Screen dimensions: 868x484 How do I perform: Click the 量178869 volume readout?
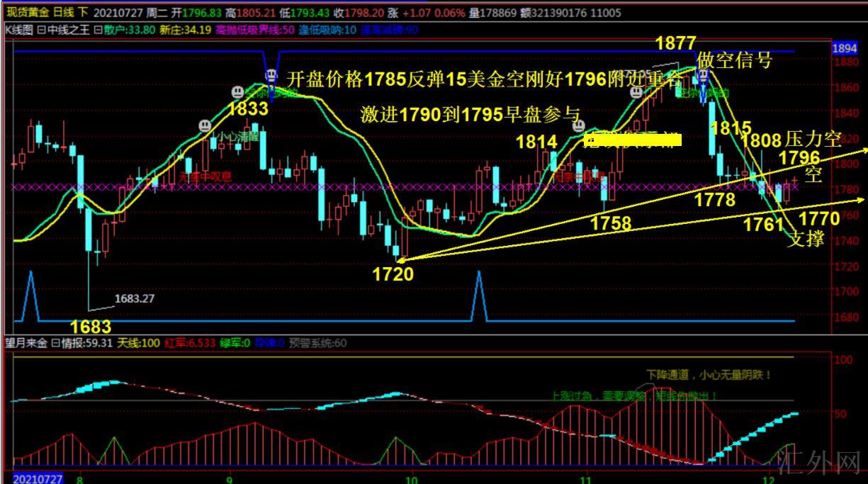pyautogui.click(x=493, y=13)
